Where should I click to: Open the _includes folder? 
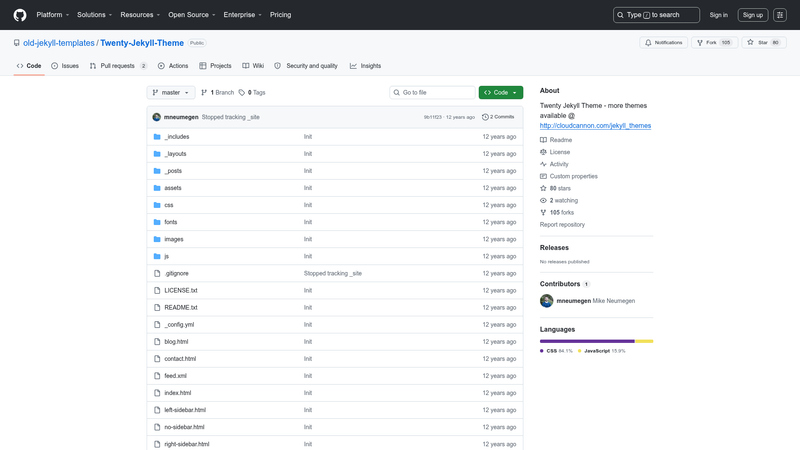click(177, 137)
